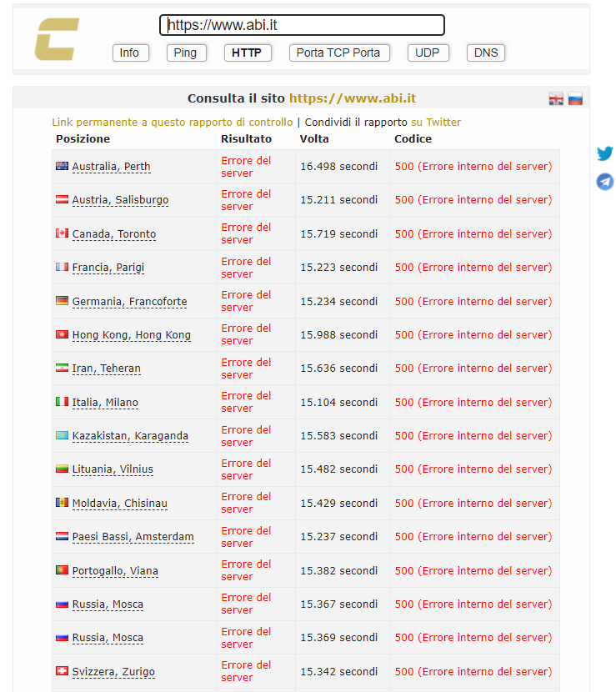Open the DNS check tab

point(485,53)
